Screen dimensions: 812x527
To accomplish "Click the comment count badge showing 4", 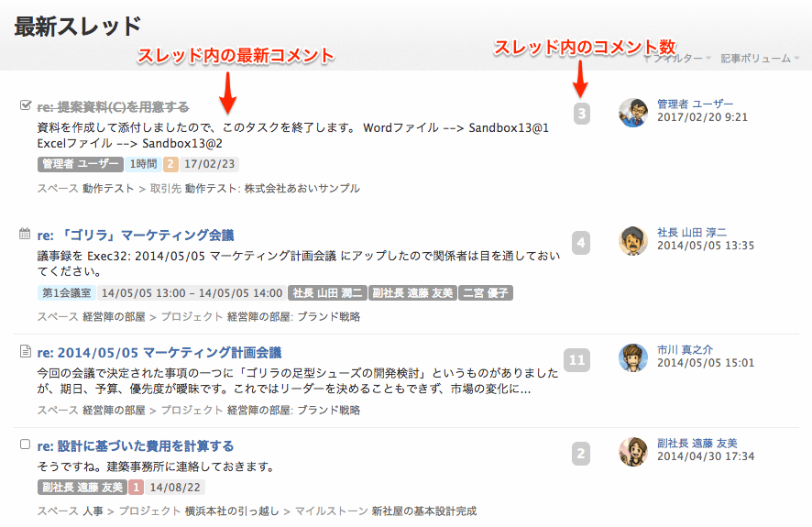I will click(x=581, y=242).
